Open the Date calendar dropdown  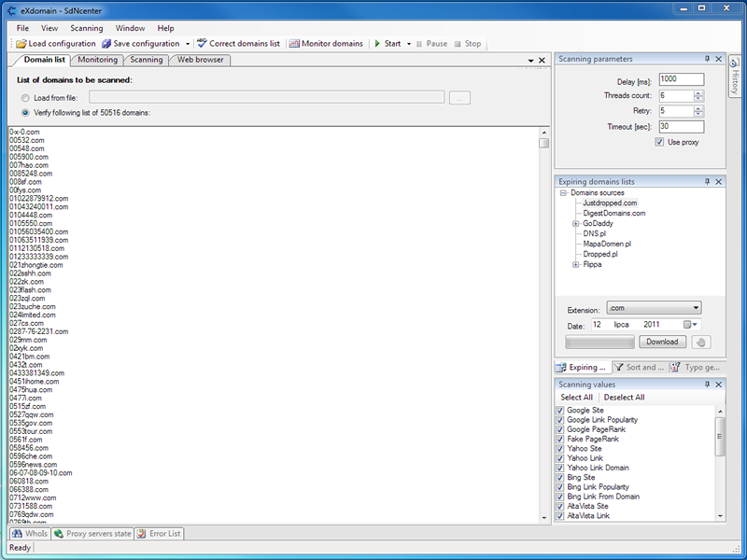pos(691,325)
